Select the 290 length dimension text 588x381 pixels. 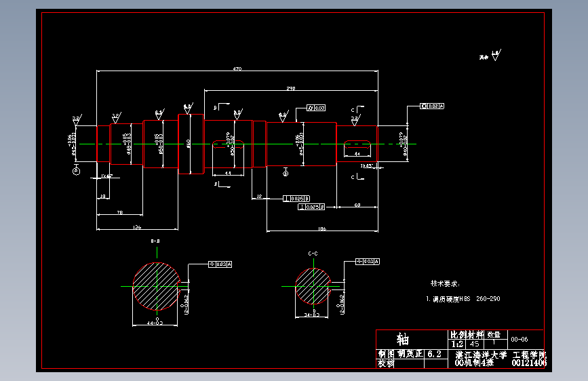coord(291,88)
